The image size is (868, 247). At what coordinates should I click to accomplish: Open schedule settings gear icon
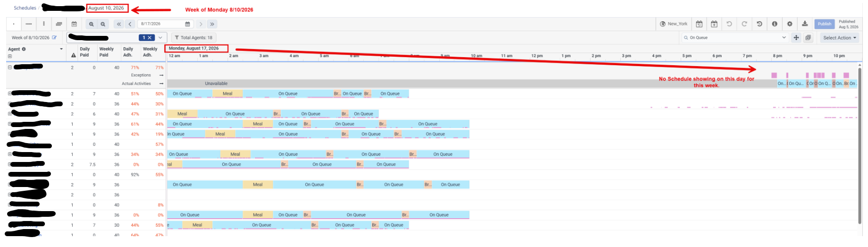coord(790,24)
